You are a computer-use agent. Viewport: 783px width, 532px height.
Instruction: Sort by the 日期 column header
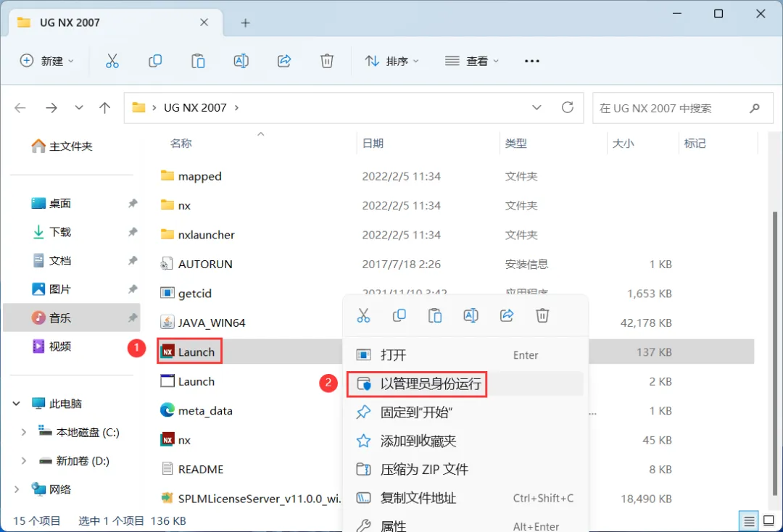[x=373, y=144]
